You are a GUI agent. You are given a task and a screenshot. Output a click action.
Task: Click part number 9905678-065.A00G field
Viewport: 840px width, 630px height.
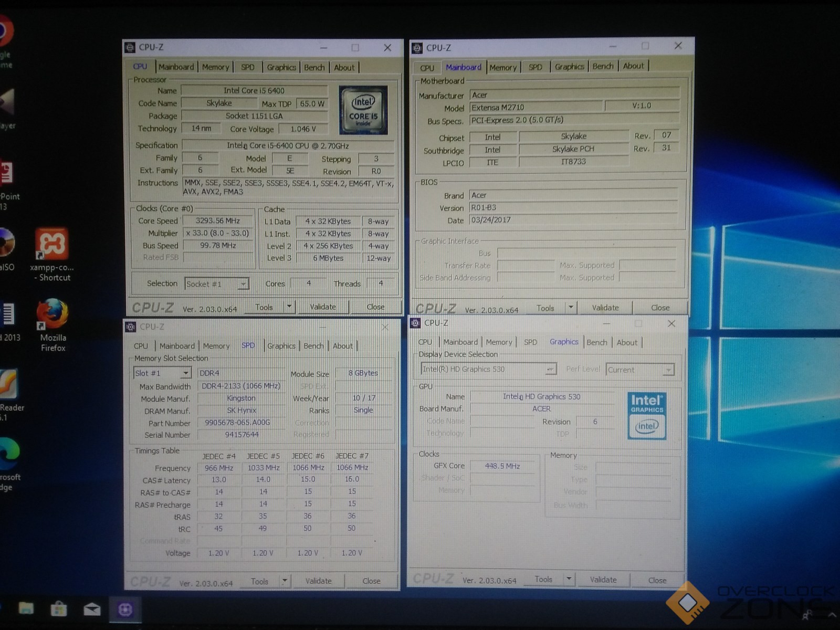pos(241,423)
